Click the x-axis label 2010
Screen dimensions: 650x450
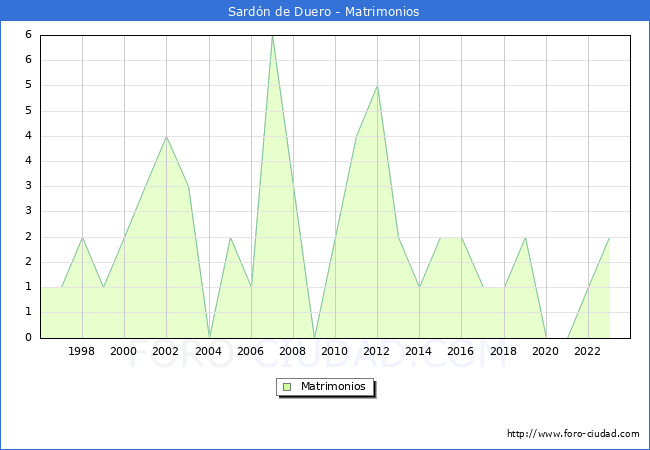[x=335, y=351]
